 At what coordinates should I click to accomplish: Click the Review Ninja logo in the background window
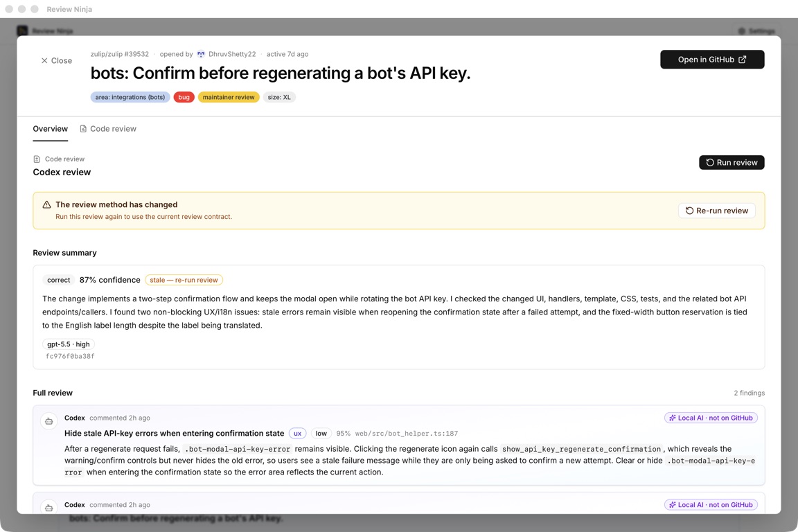22,31
